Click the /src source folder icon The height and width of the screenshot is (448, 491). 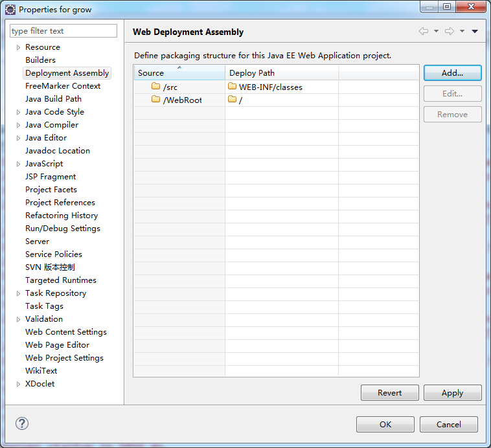(155, 86)
